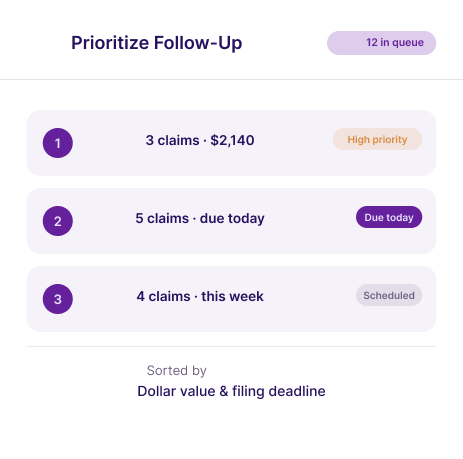Select the gray Scheduled tag
The width and height of the screenshot is (463, 459).
point(389,295)
